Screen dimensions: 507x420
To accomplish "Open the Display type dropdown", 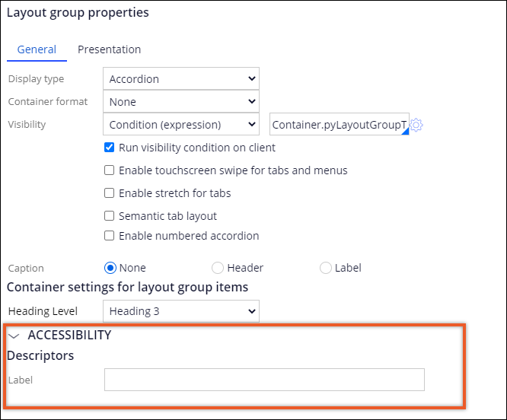I will pos(180,78).
